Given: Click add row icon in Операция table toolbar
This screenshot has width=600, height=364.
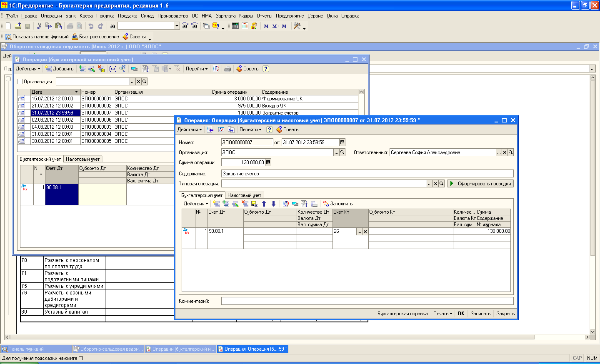Looking at the screenshot, I should [217, 204].
